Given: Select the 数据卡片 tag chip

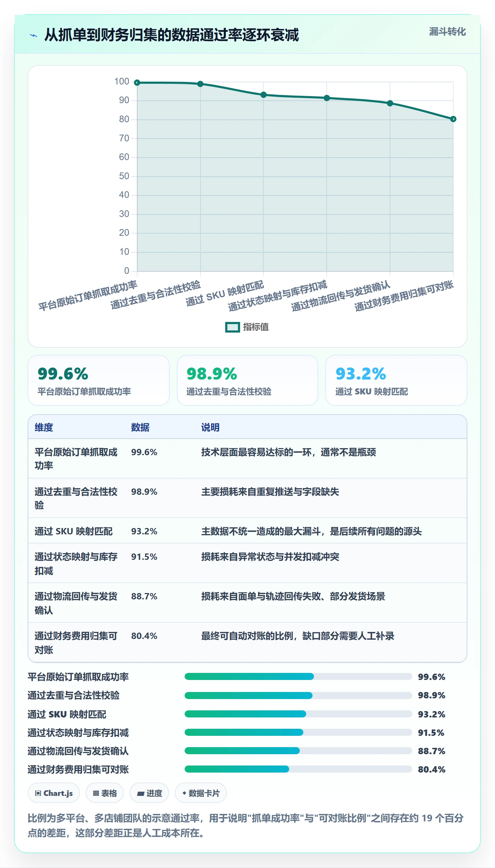Looking at the screenshot, I should click(x=201, y=793).
